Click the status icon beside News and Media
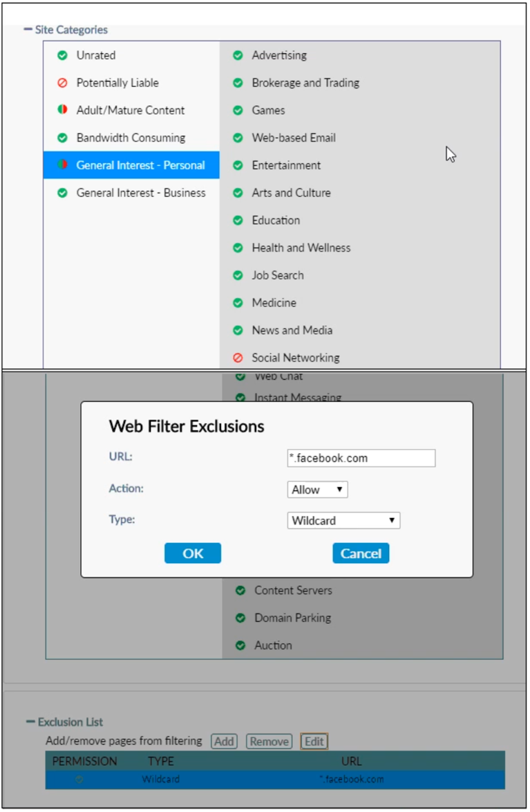Viewport: 530px width, 812px height. point(238,331)
